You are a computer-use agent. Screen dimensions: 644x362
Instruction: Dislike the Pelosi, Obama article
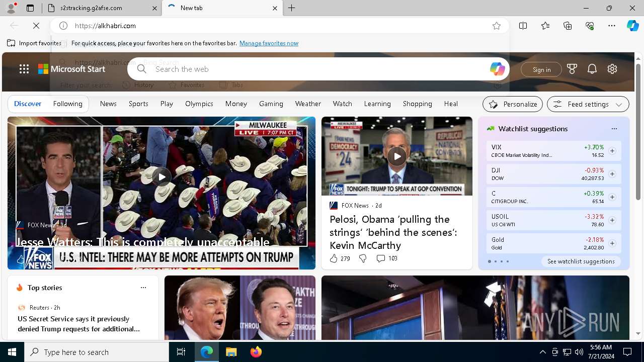(362, 258)
